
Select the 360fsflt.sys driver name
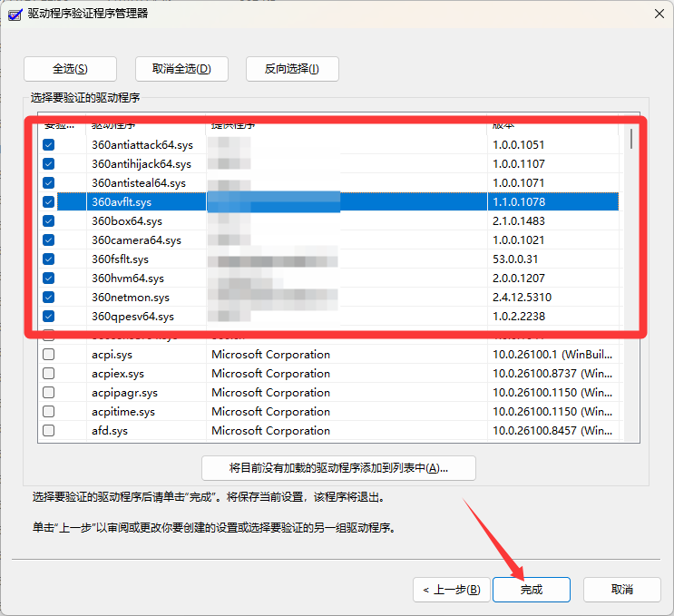point(120,259)
